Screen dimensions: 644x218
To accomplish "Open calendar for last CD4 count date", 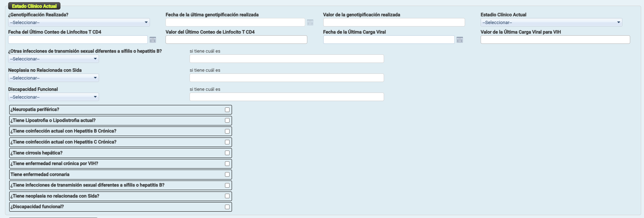I will [x=153, y=40].
